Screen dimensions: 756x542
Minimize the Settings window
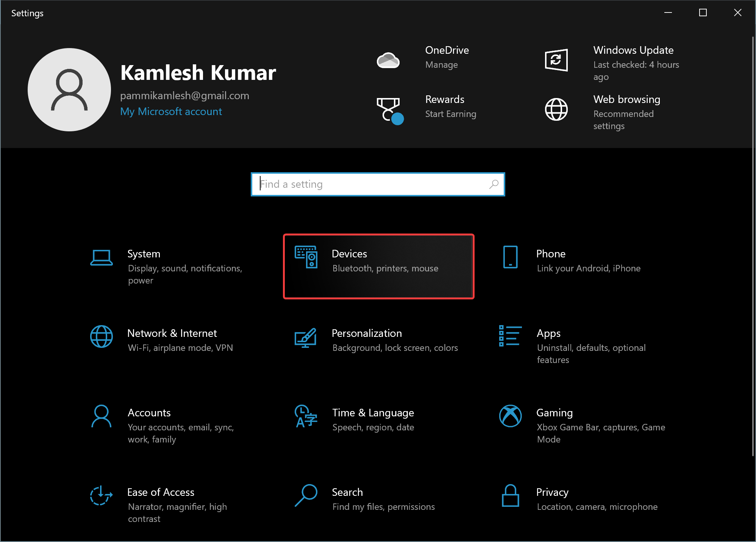click(668, 13)
